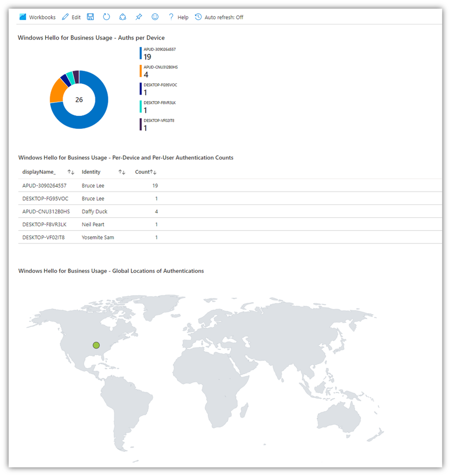The image size is (453, 476).
Task: Click the share workbook icon
Action: (122, 17)
